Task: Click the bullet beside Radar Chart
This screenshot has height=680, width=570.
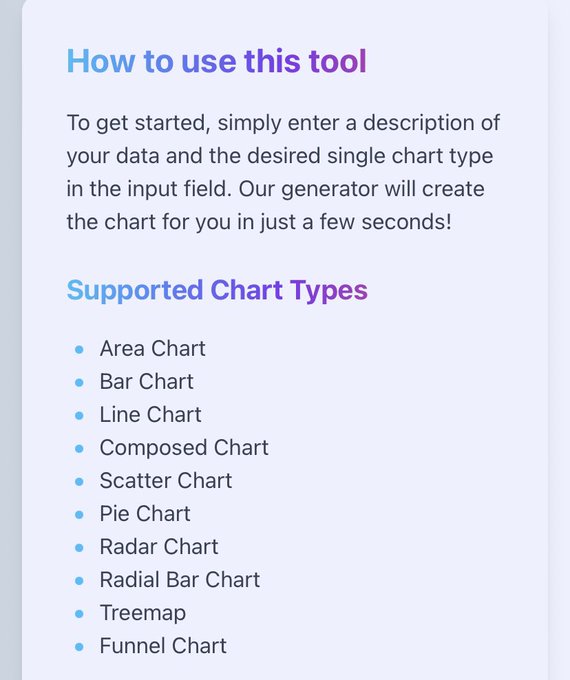Action: (79, 548)
